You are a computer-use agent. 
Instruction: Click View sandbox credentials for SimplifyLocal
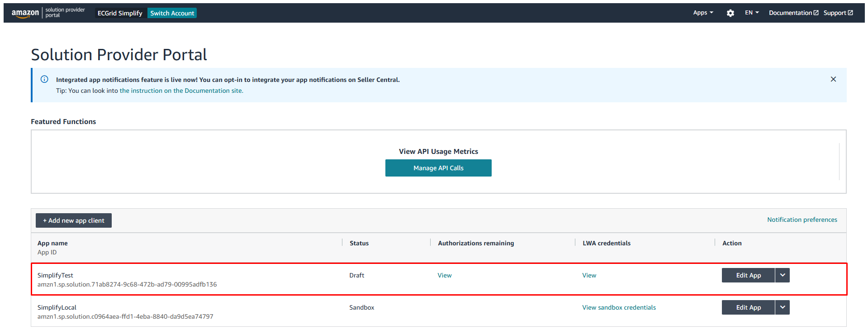click(619, 307)
